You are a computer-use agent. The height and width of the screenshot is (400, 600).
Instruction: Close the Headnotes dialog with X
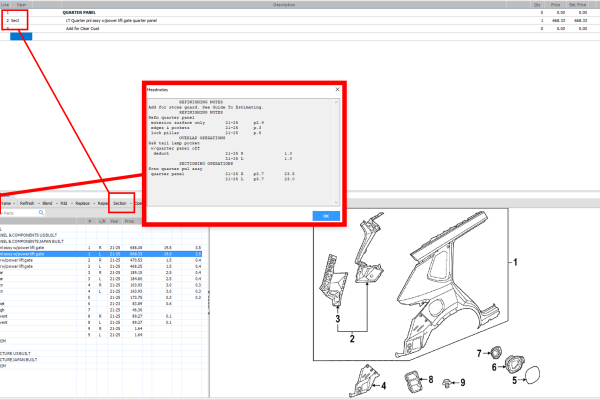(336, 89)
